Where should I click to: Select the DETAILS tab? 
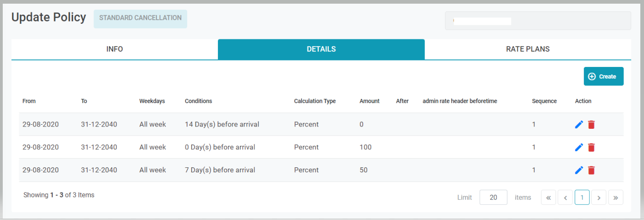click(321, 49)
